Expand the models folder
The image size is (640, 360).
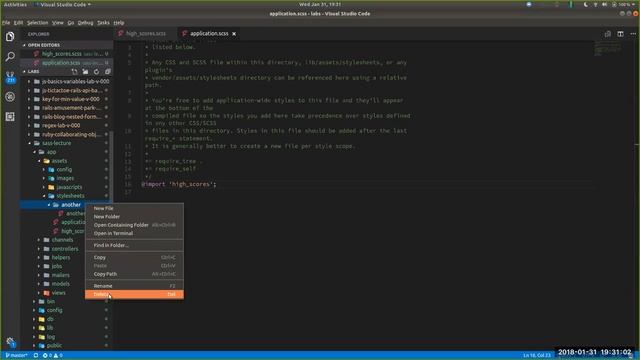pos(53,284)
